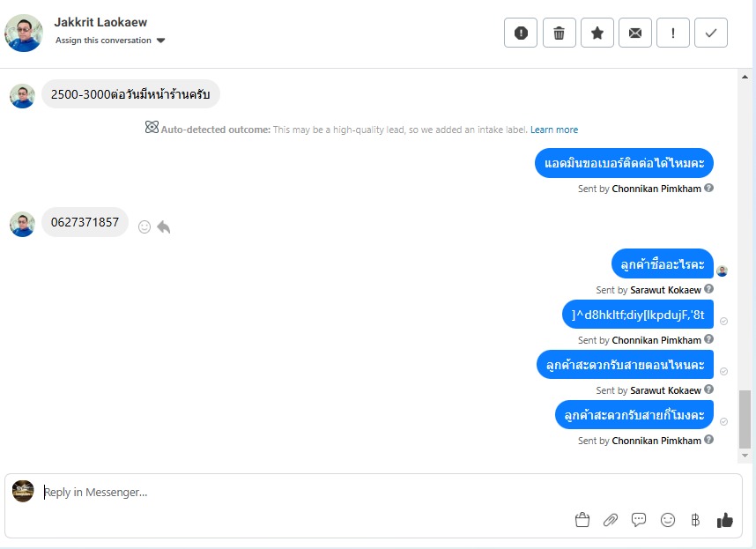This screenshot has width=756, height=549.
Task: Click scrollbar up arrow in chat
Action: coord(745,77)
